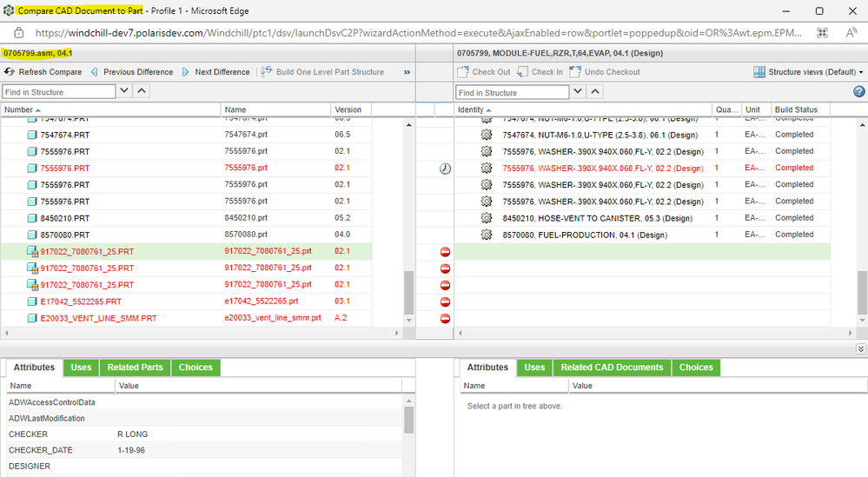Click the Refresh Compare icon
The height and width of the screenshot is (477, 868).
(10, 72)
